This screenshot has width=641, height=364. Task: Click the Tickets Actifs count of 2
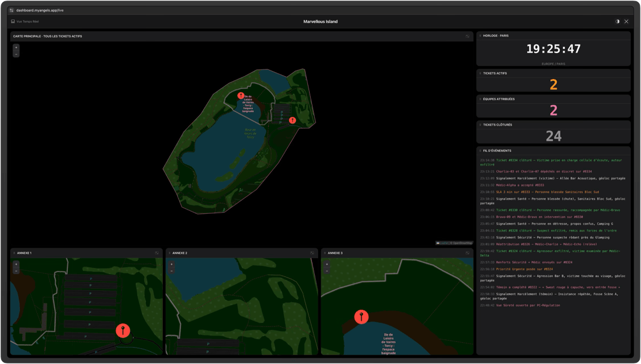[553, 85]
